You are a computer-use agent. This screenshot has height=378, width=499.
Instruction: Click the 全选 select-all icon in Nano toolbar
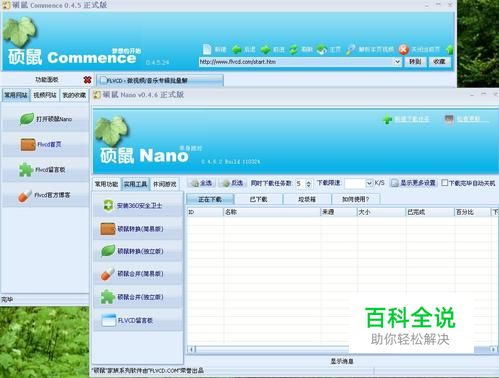point(195,183)
